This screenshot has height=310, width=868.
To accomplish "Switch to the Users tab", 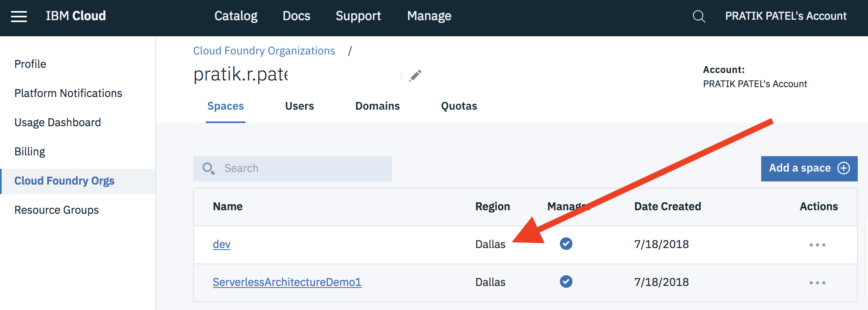I will (x=300, y=106).
